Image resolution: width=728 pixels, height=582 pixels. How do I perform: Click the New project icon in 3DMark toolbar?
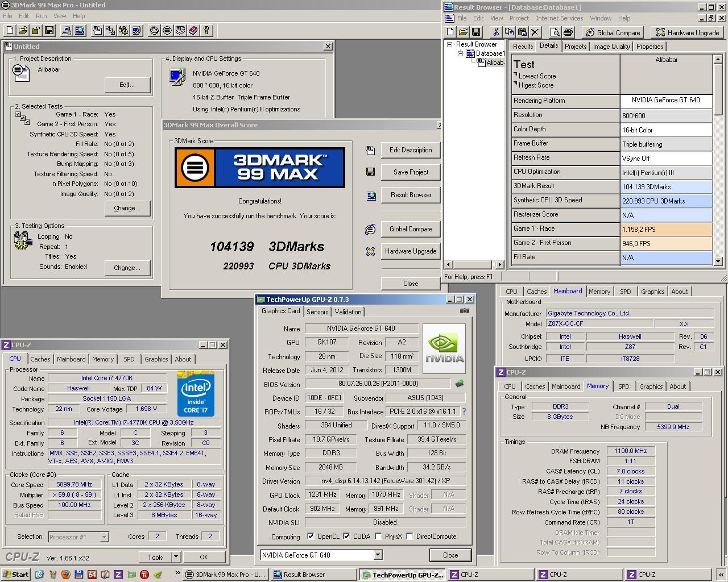coord(10,31)
